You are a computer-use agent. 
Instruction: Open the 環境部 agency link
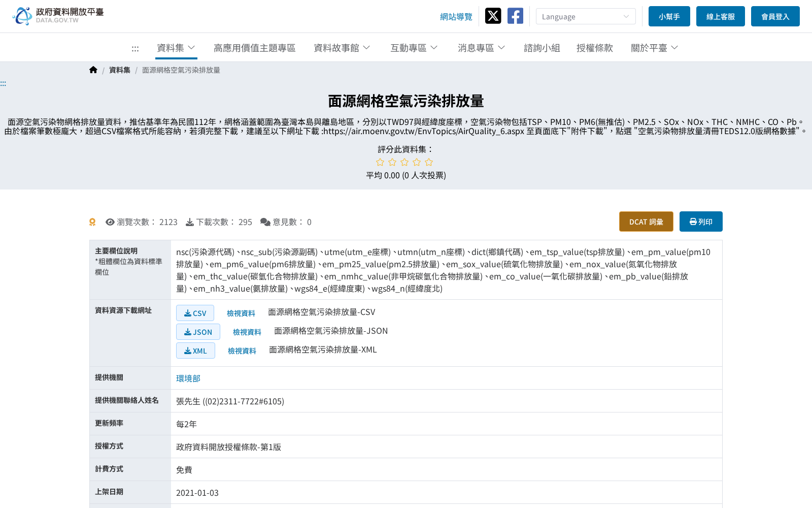188,378
